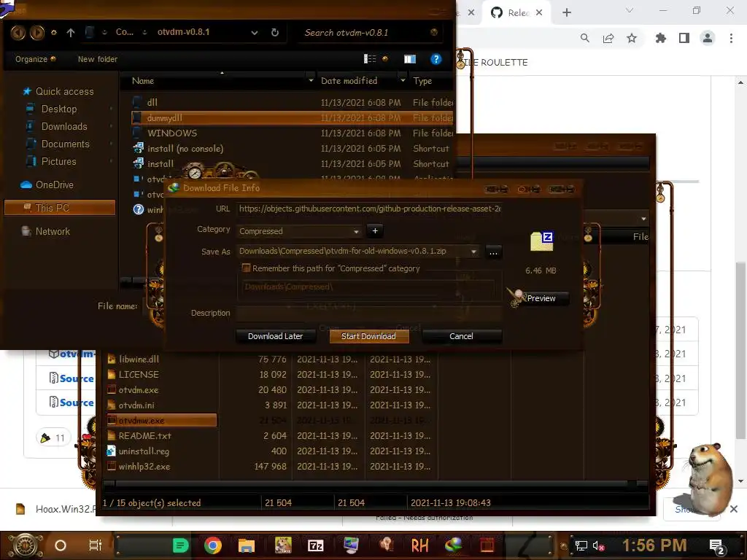Screen dimensions: 747x560
Task: Go back in file explorer
Action: pyautogui.click(x=18, y=32)
